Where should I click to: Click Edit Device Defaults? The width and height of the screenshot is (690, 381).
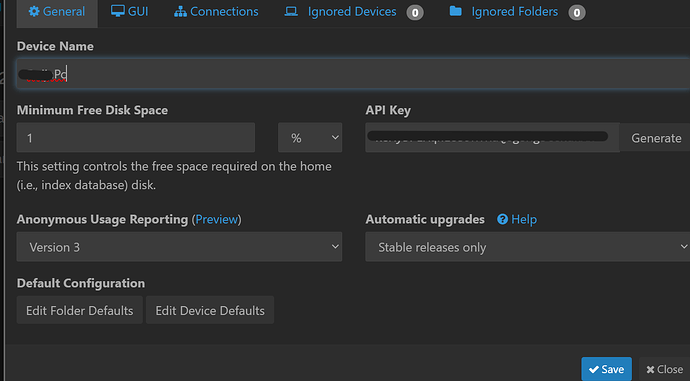pos(210,310)
